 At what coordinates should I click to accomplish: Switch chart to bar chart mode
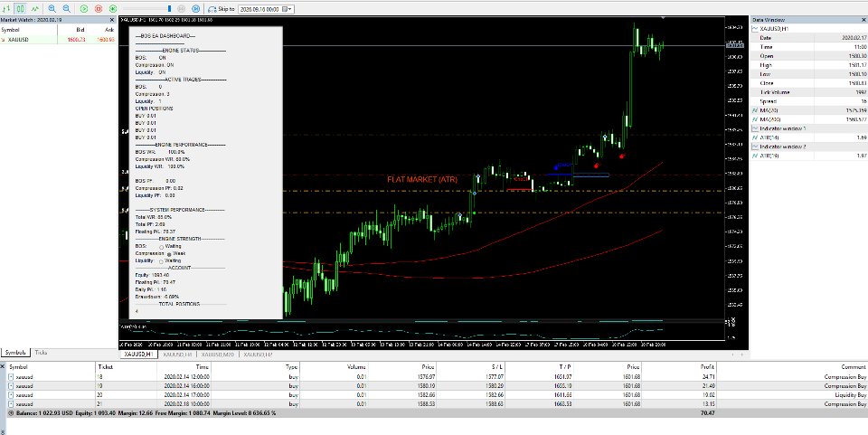coord(6,9)
